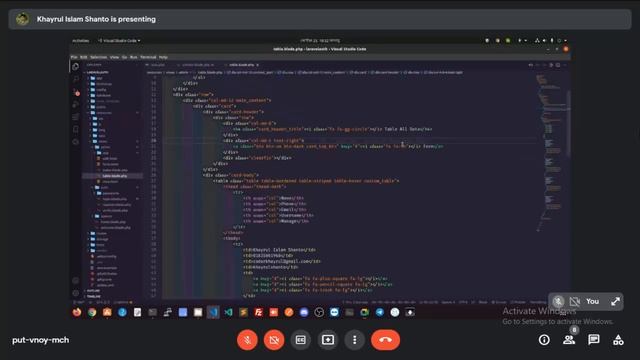This screenshot has height=360, width=640.
Task: Open Meet more options three-dot menu
Action: pos(354,340)
